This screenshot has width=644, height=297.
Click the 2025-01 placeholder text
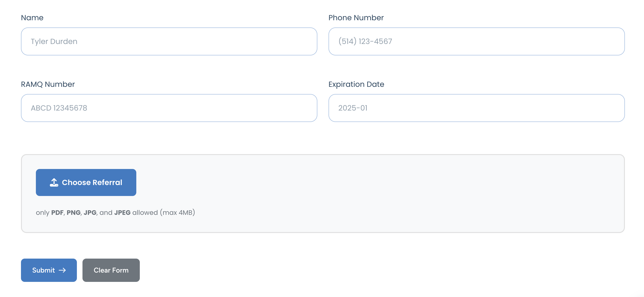point(353,108)
